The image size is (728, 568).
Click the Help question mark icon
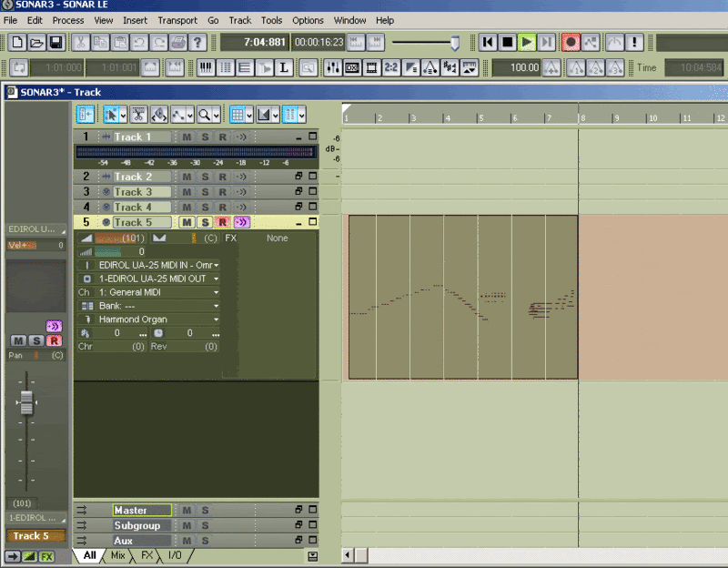pyautogui.click(x=197, y=42)
